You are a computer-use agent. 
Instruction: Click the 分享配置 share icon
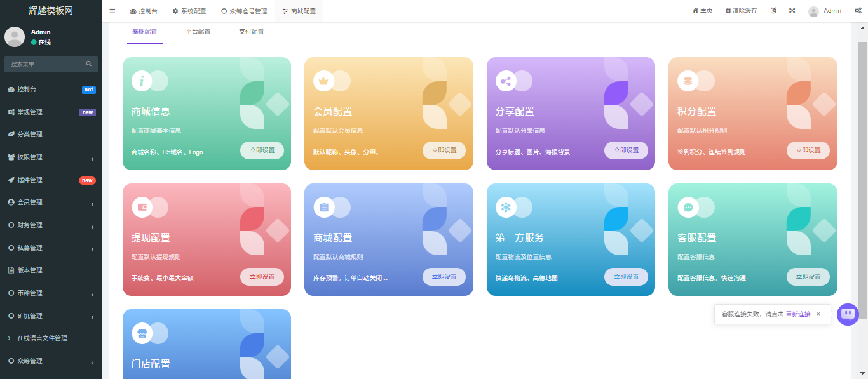point(506,81)
